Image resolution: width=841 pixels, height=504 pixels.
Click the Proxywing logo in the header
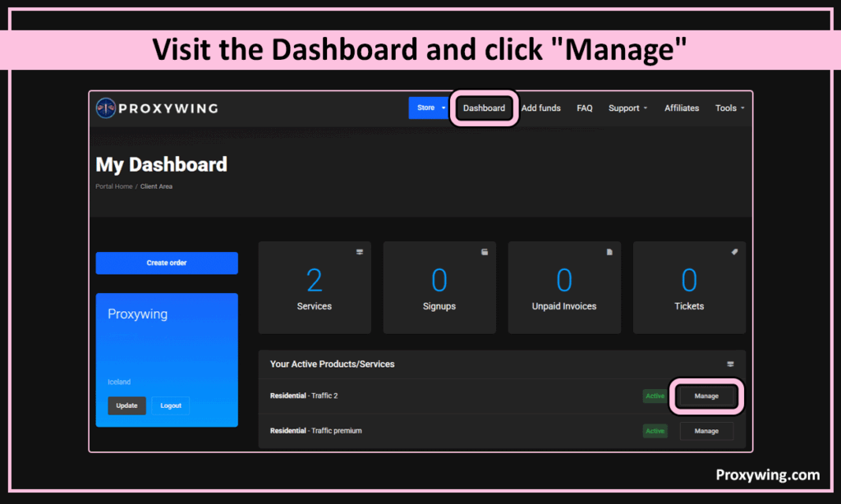click(157, 108)
